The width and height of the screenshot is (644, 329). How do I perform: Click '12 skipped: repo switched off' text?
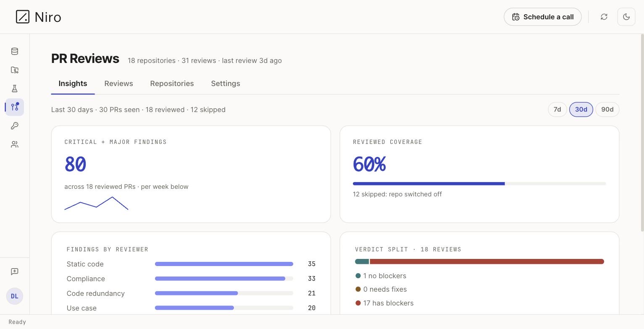(397, 194)
